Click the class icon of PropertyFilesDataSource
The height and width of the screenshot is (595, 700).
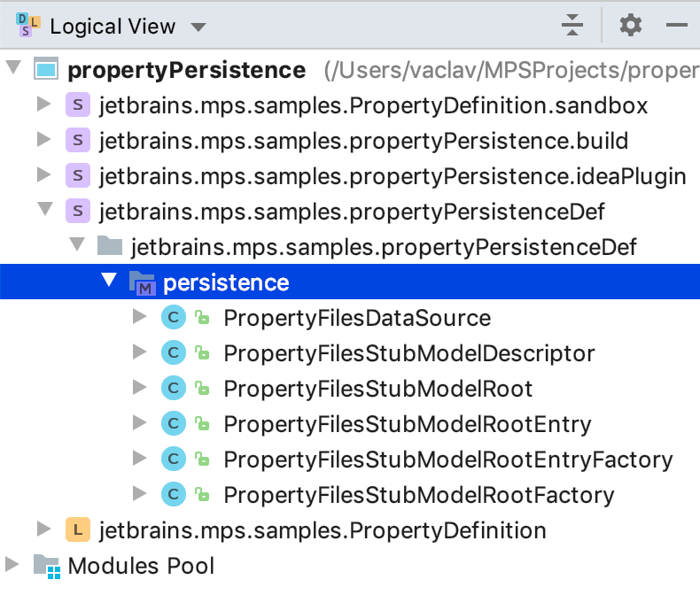click(x=172, y=318)
